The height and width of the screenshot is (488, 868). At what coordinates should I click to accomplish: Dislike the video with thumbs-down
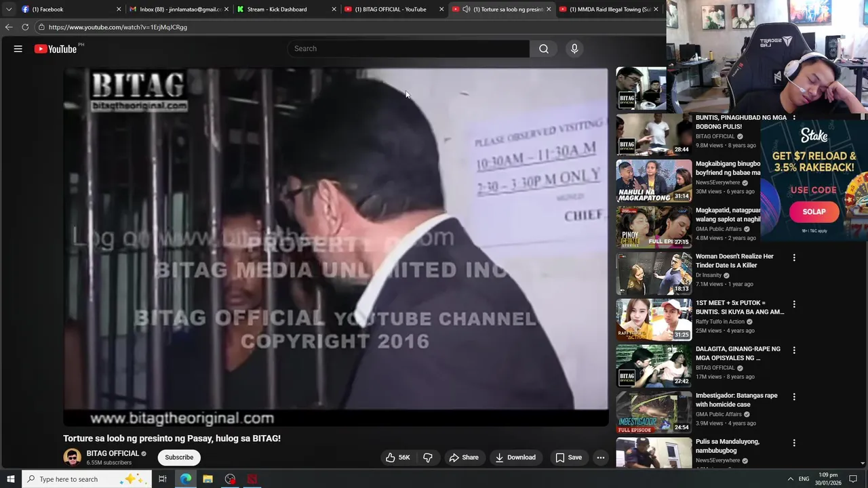point(428,457)
